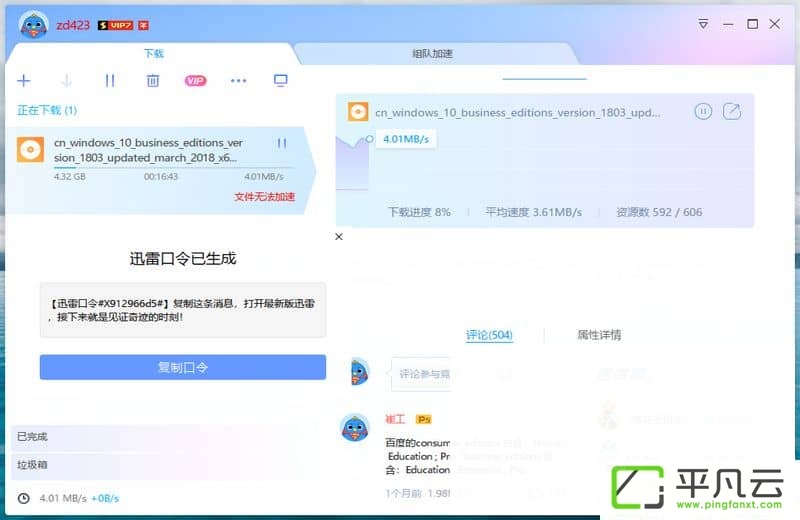
Task: Switch to the 组队加速 tab
Action: (x=432, y=54)
